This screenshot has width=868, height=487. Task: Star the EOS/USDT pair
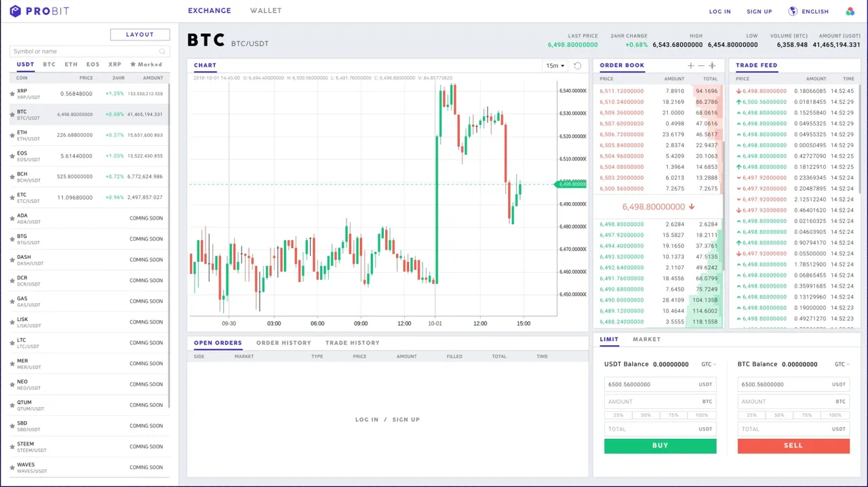click(12, 156)
